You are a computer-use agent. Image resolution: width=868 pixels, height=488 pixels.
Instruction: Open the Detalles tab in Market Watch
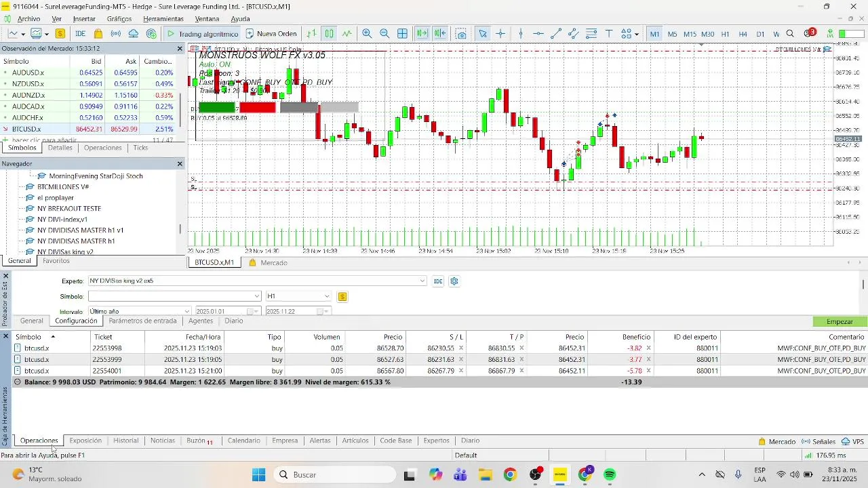[60, 148]
